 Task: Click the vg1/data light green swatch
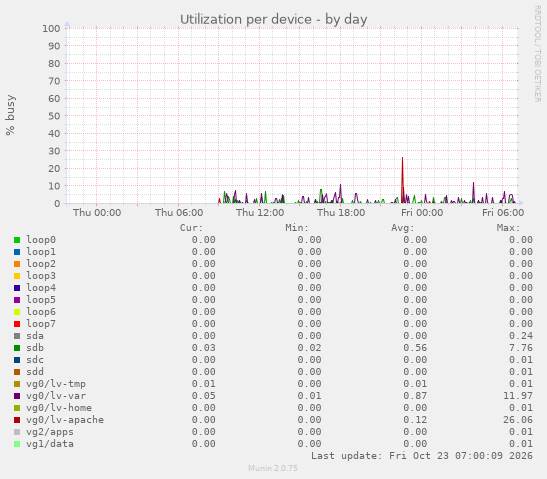[x=17, y=444]
